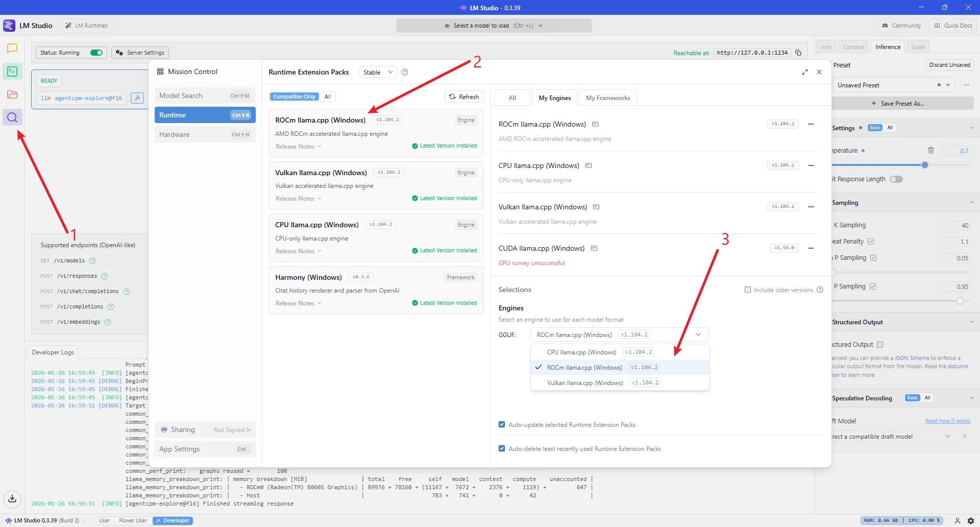Adjust the Min P Sampling slider handle

pos(833,272)
